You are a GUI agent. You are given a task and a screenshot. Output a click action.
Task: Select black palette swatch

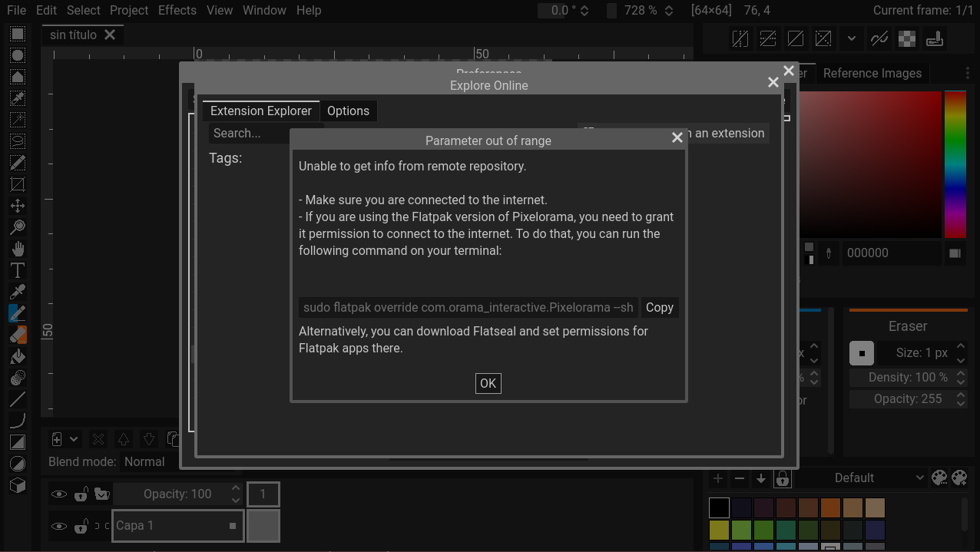pyautogui.click(x=719, y=507)
